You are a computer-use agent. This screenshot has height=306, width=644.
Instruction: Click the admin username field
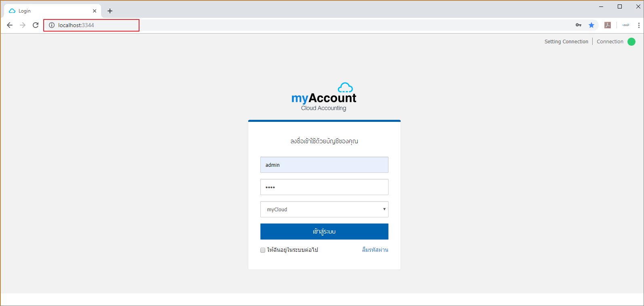(x=324, y=165)
